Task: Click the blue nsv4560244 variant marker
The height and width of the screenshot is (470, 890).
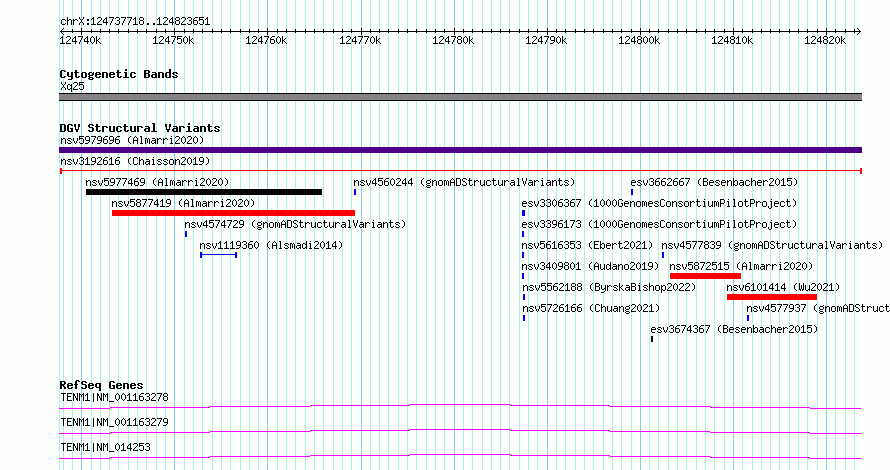Action: (355, 192)
